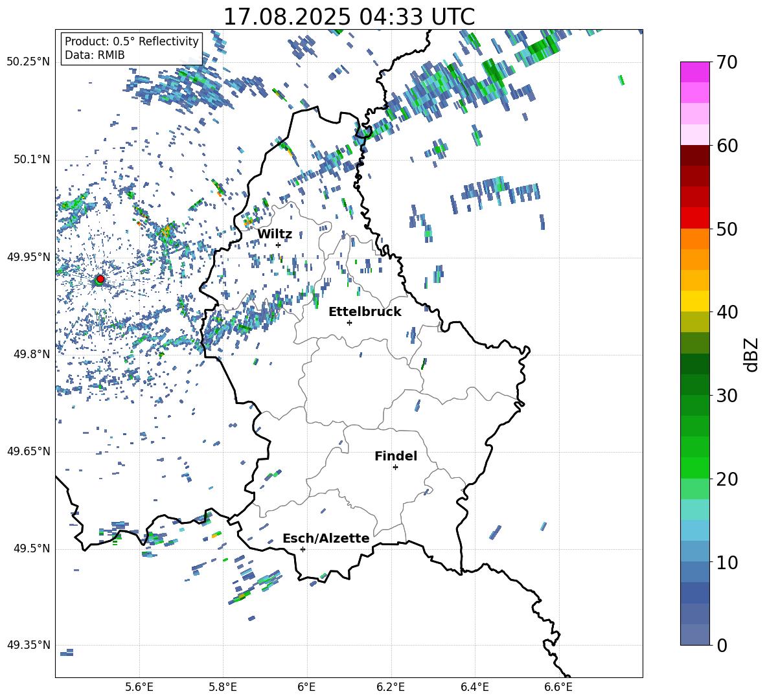Click the 50.1°N latitude label

31,160
